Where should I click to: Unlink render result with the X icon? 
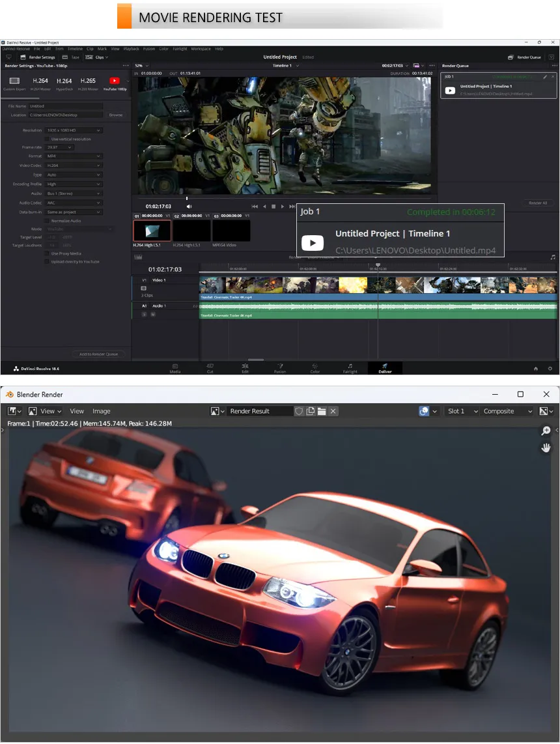pyautogui.click(x=333, y=411)
